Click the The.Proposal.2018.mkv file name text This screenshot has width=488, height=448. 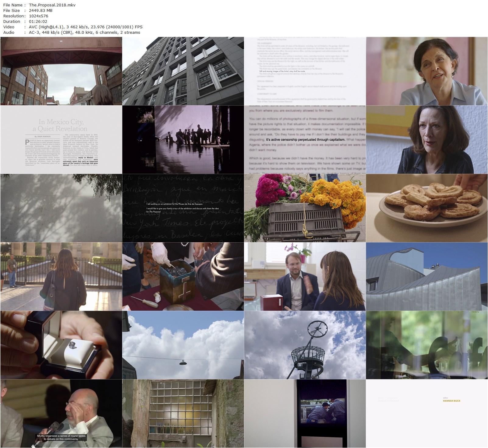coord(52,5)
